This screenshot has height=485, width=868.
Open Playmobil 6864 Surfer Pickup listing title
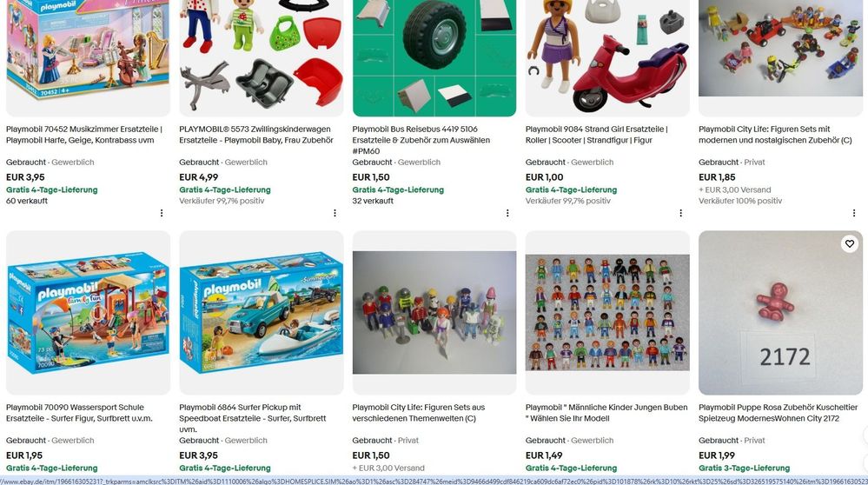[x=253, y=418]
